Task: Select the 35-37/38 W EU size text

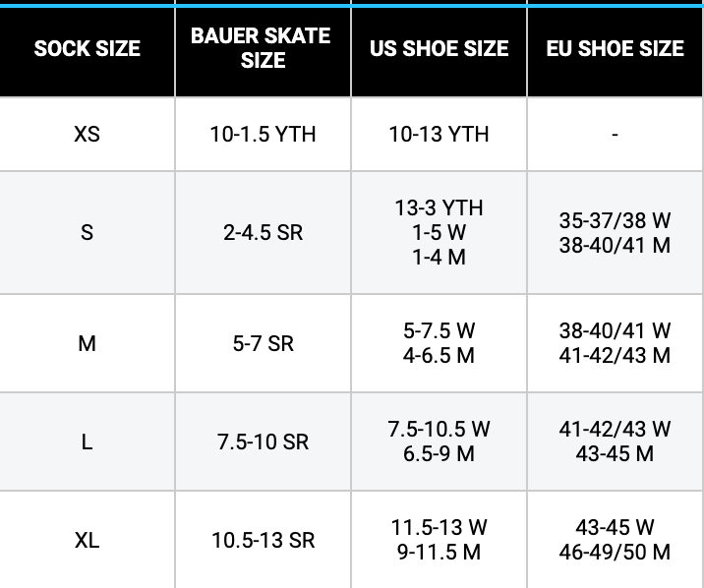Action: [x=616, y=221]
